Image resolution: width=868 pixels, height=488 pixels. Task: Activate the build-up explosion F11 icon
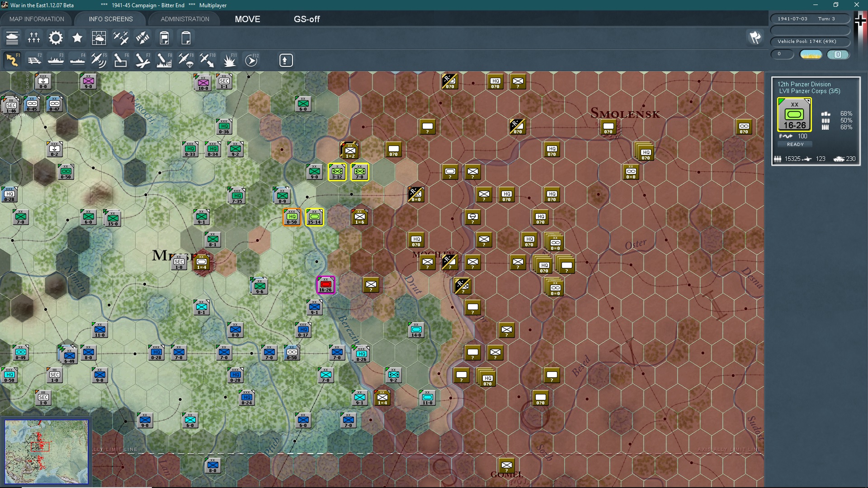click(229, 60)
